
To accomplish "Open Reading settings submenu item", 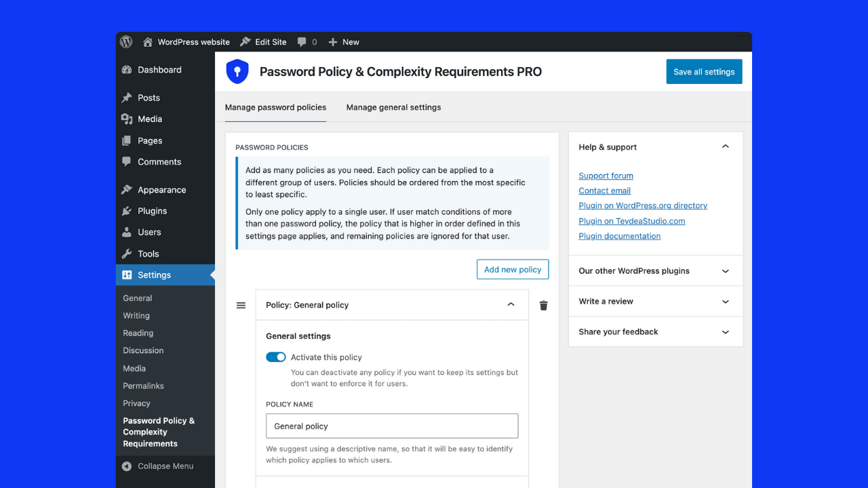I will (x=138, y=333).
